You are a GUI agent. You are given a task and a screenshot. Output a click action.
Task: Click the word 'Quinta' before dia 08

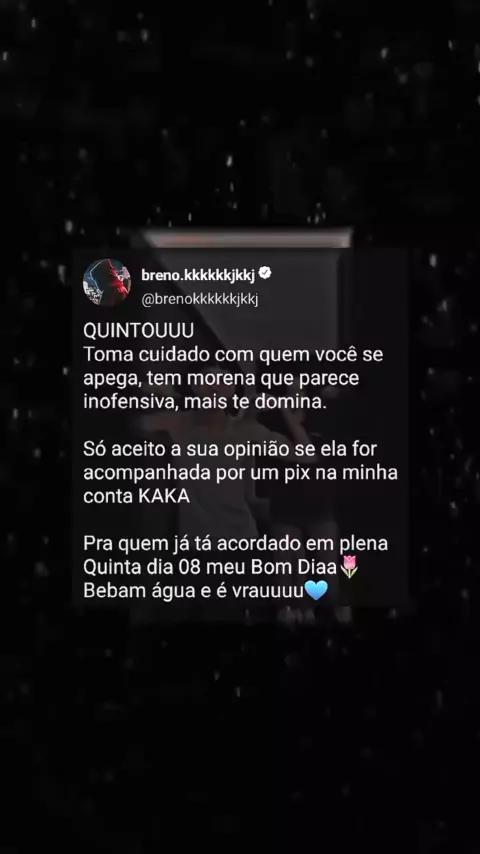click(112, 568)
